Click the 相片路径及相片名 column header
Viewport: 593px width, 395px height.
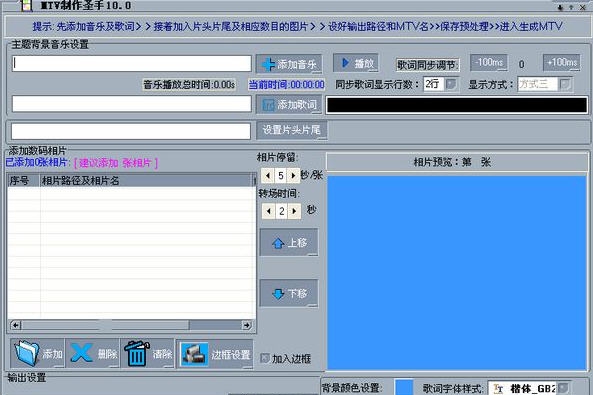147,180
